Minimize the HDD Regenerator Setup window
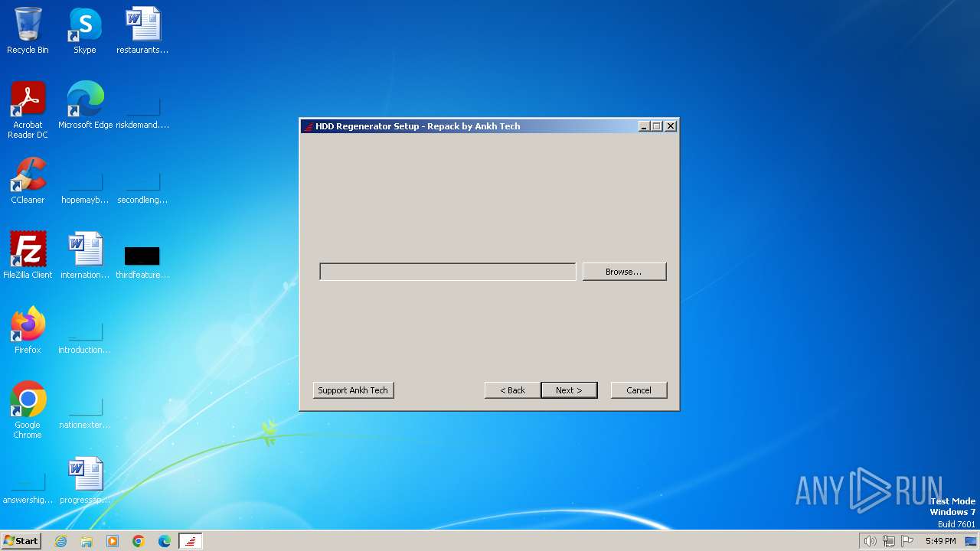980x551 pixels. click(x=644, y=126)
